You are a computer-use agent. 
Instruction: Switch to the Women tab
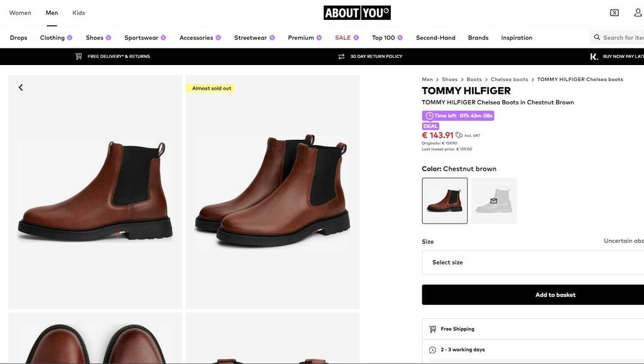click(x=20, y=13)
